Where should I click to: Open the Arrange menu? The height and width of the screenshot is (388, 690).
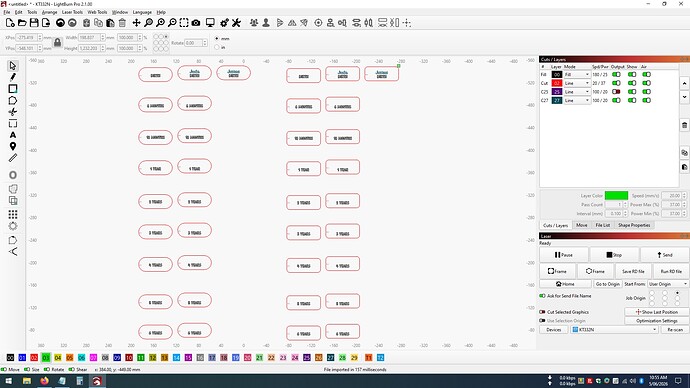(x=49, y=12)
